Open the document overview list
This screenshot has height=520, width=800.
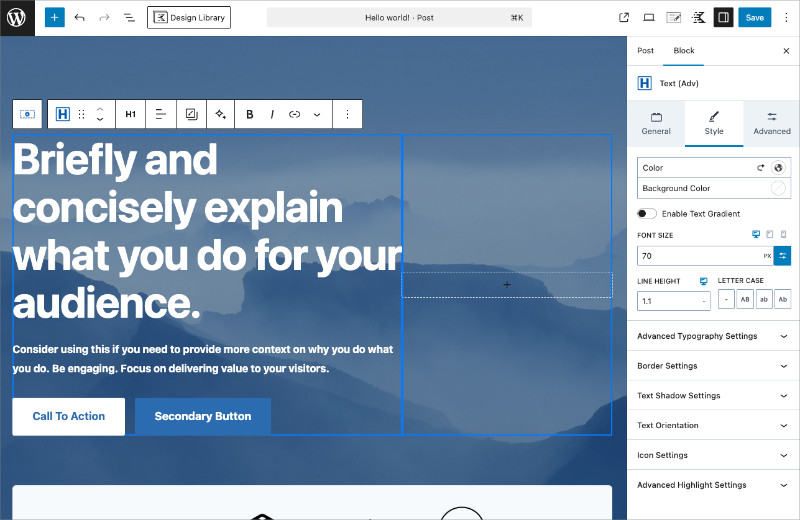(129, 17)
